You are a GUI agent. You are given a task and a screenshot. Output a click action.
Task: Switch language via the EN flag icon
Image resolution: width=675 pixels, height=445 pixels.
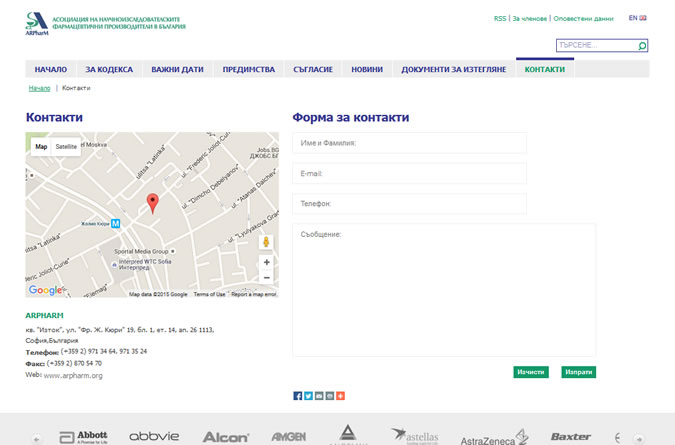click(x=643, y=18)
